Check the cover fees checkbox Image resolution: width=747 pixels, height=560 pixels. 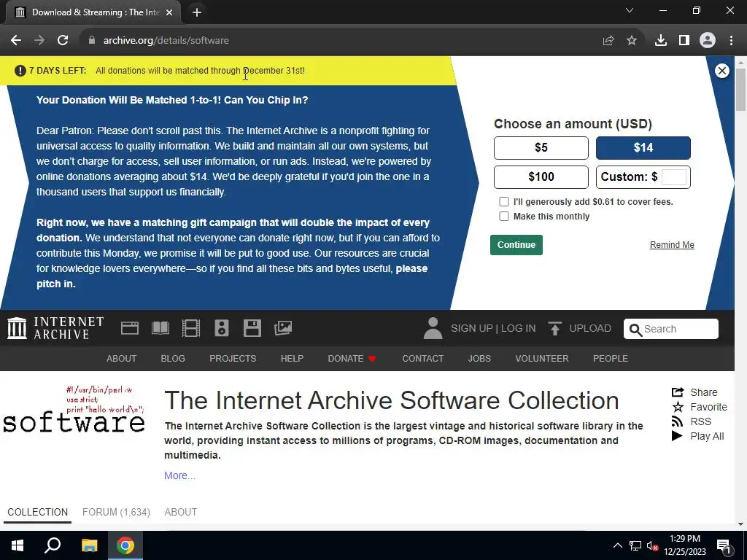pos(504,202)
